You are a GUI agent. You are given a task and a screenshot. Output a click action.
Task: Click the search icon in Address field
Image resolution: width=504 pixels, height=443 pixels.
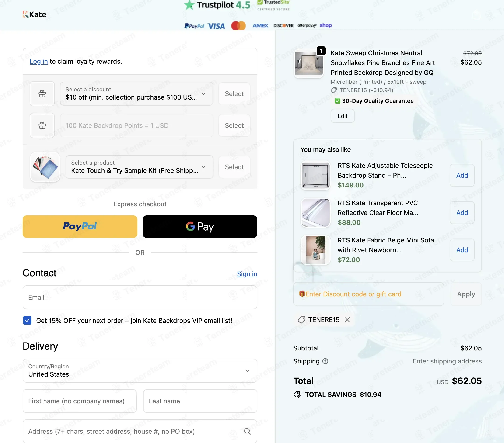247,431
